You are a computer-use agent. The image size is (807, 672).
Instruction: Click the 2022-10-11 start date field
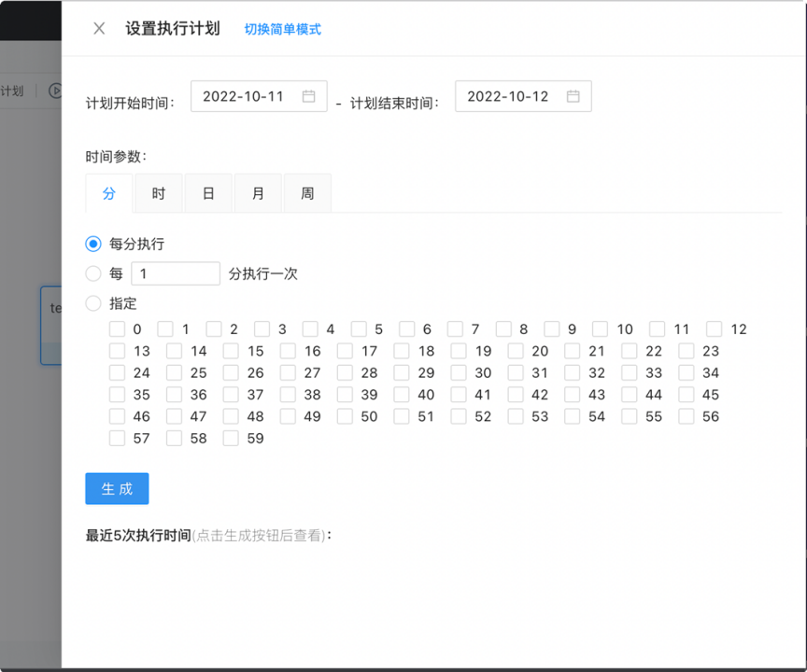[x=245, y=96]
